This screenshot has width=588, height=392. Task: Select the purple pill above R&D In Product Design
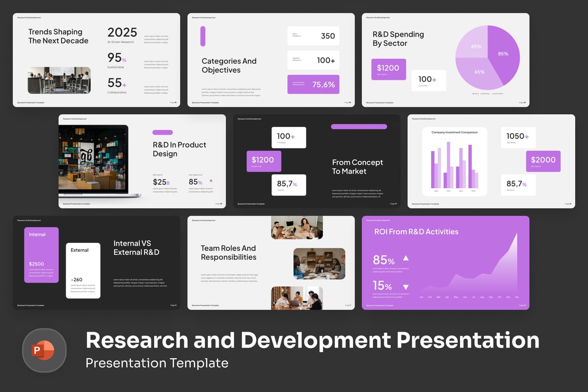pos(163,132)
